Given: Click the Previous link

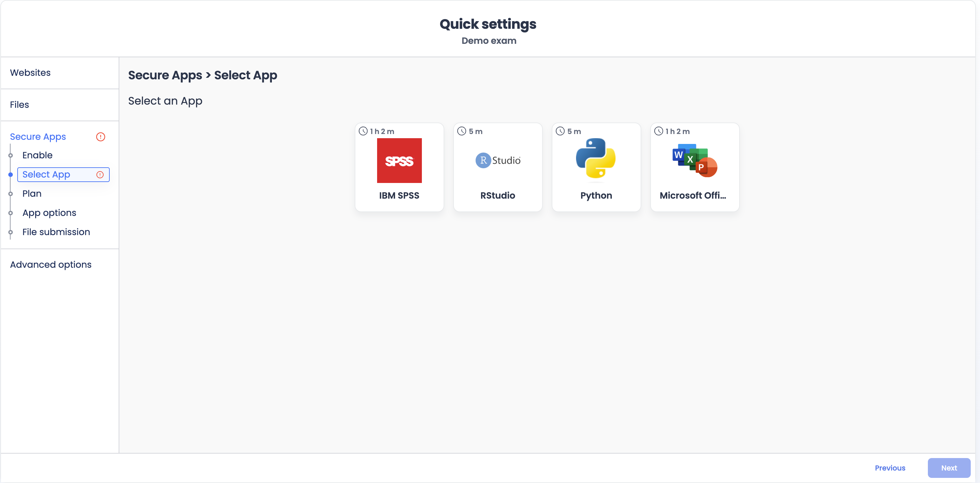Looking at the screenshot, I should click(890, 468).
